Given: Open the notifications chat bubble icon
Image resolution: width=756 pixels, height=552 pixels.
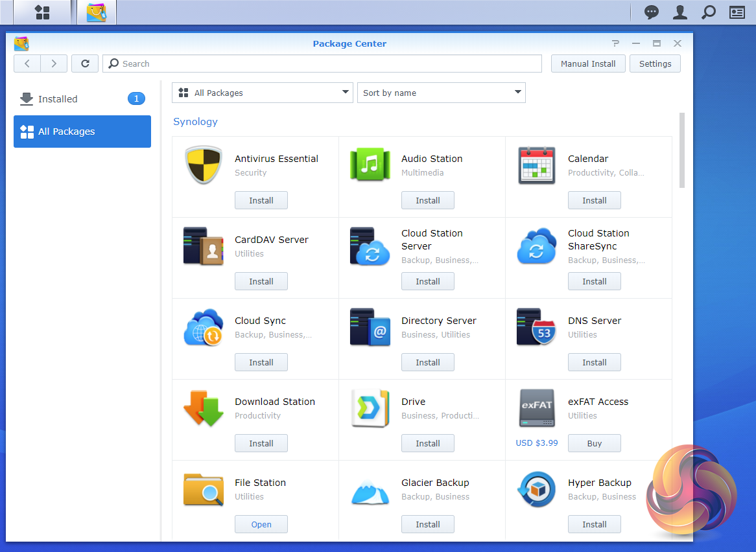Looking at the screenshot, I should pos(652,12).
